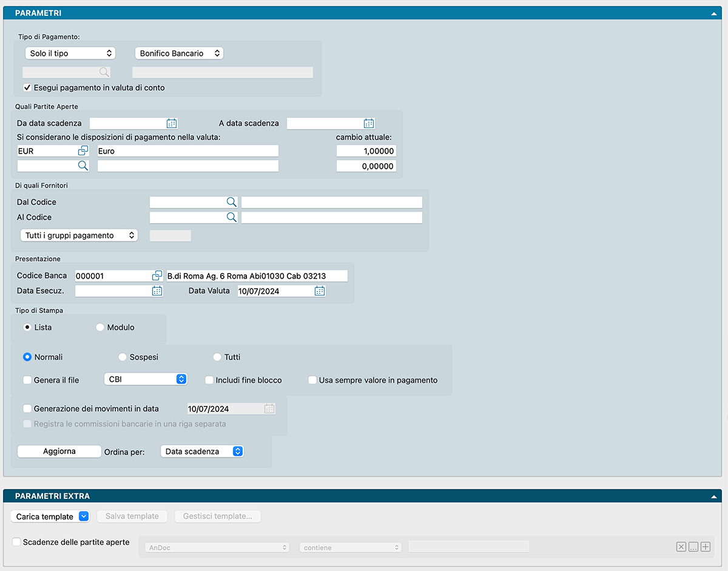Viewport: 728px width, 571px height.
Task: Select the Sospesi radio option
Action: [123, 357]
